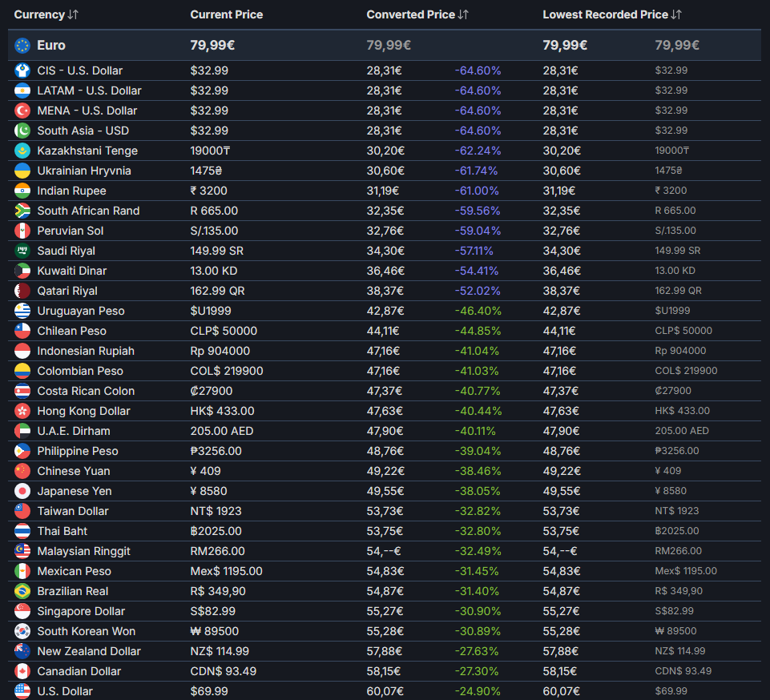Screen dimensions: 770x700
Task: Click the lowest recorded price '₩ 89500'
Action: 675,631
